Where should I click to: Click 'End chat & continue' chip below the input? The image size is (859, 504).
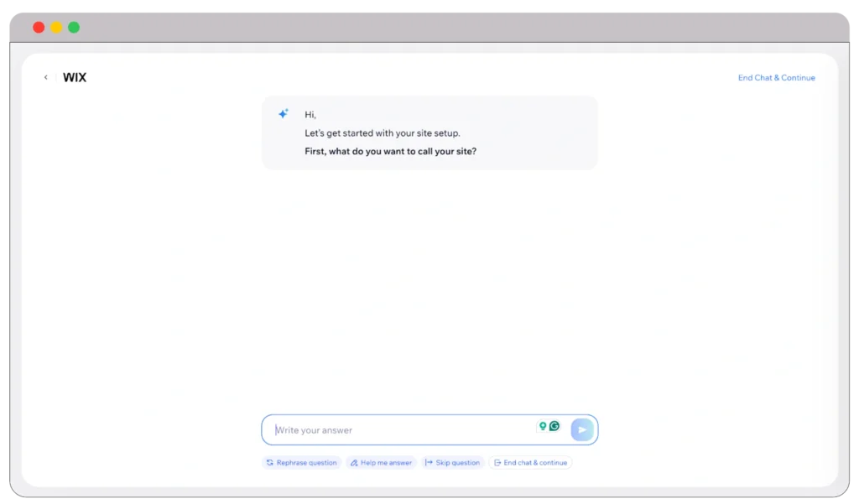click(530, 463)
